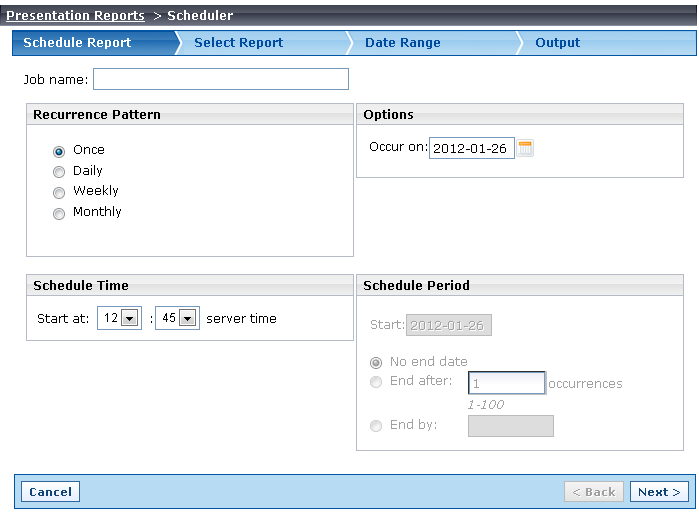Viewport: 699px width, 516px height.
Task: Select the Once recurrence option
Action: point(59,152)
